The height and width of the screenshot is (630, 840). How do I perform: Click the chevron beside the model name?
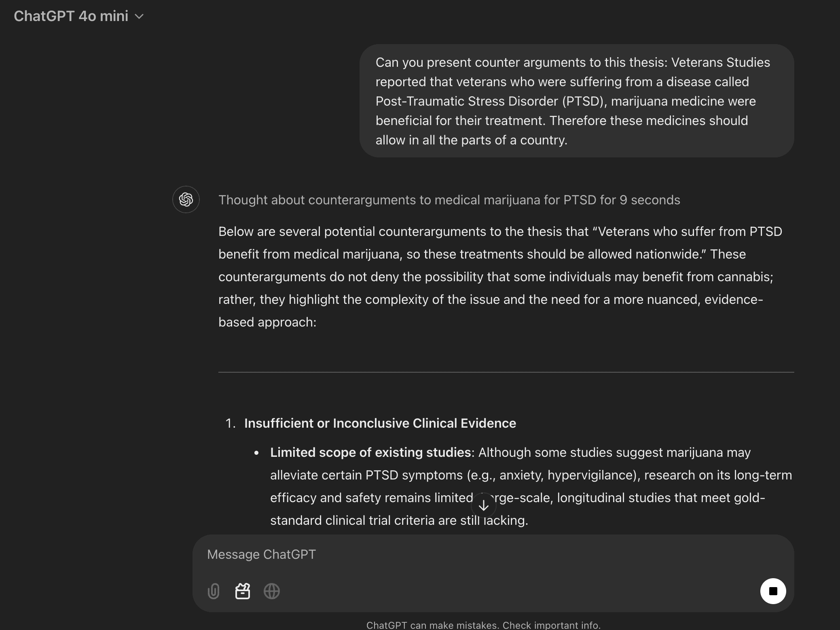click(139, 17)
